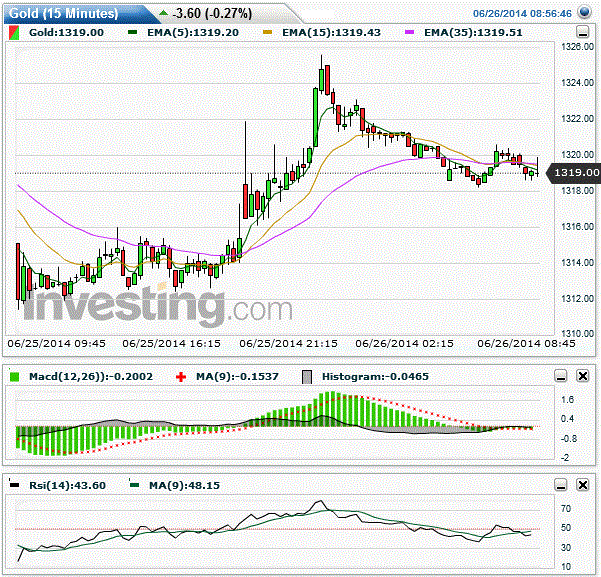Click the 06/26/2014 08:45 time axis label
This screenshot has height=577, width=601.
pos(526,343)
